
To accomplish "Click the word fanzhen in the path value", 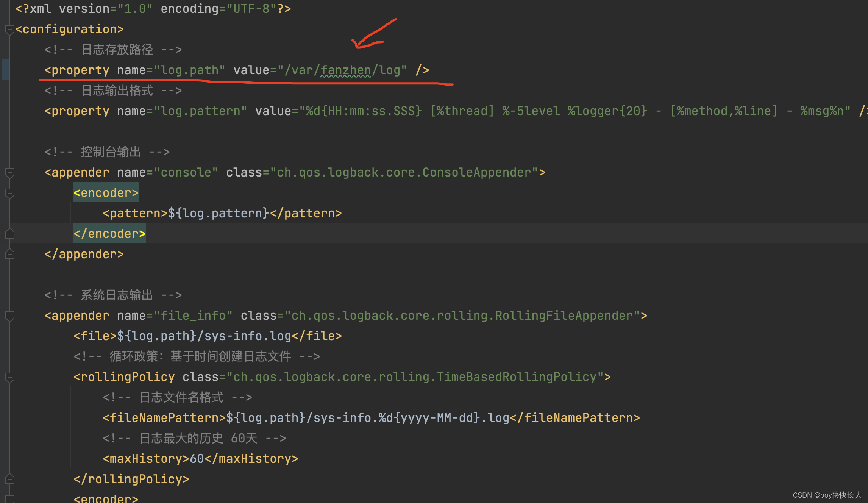I will click(346, 70).
